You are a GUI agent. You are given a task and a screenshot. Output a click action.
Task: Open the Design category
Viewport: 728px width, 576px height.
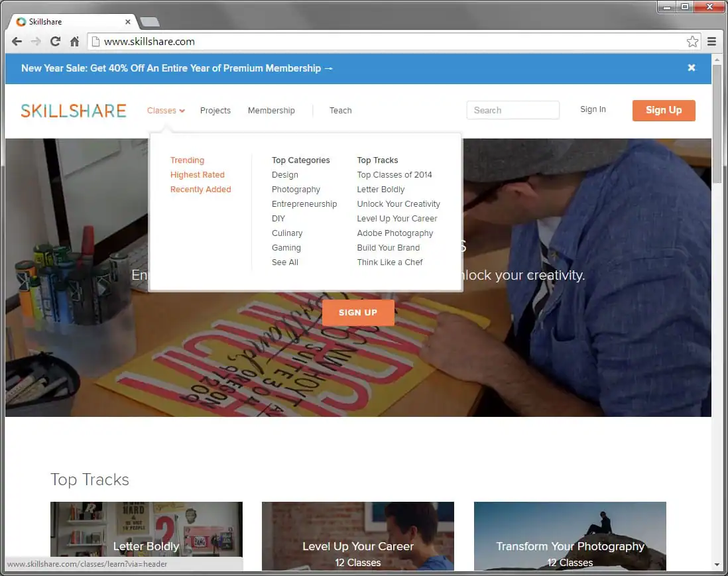coord(284,174)
